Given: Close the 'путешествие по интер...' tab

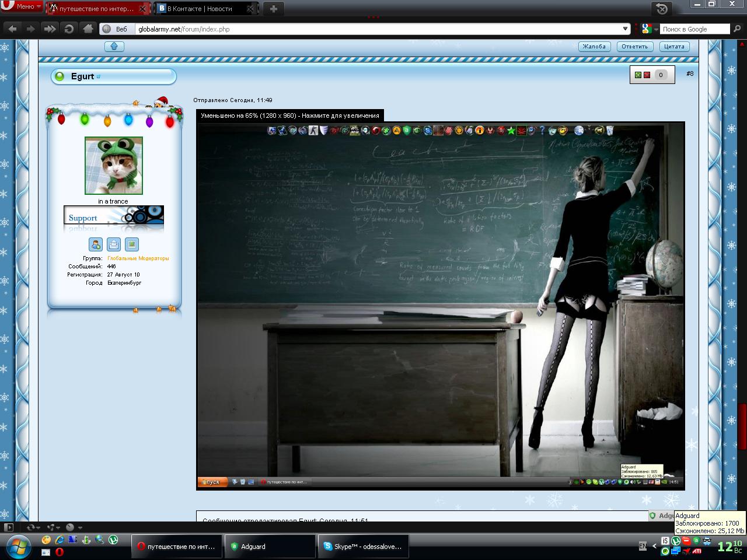Looking at the screenshot, I should [143, 9].
